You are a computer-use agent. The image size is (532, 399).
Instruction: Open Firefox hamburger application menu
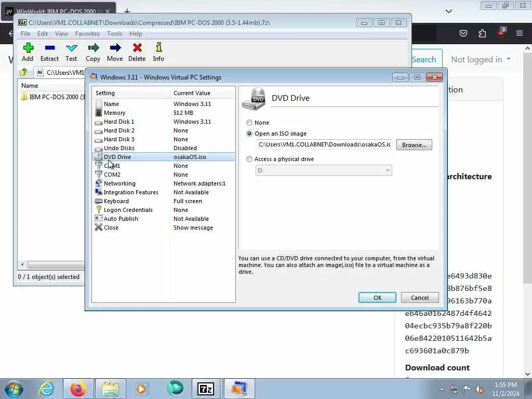click(520, 33)
